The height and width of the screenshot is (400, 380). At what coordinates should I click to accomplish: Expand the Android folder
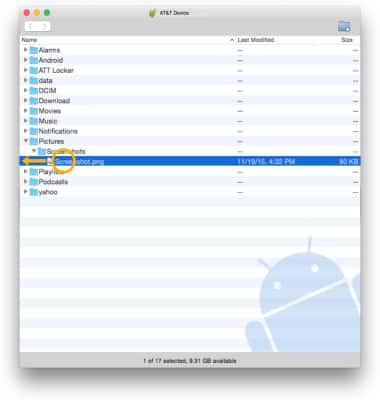tap(26, 60)
